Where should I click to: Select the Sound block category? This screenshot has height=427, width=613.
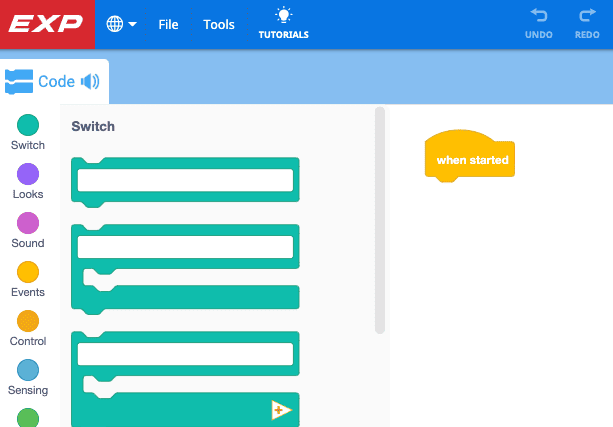[x=28, y=229]
